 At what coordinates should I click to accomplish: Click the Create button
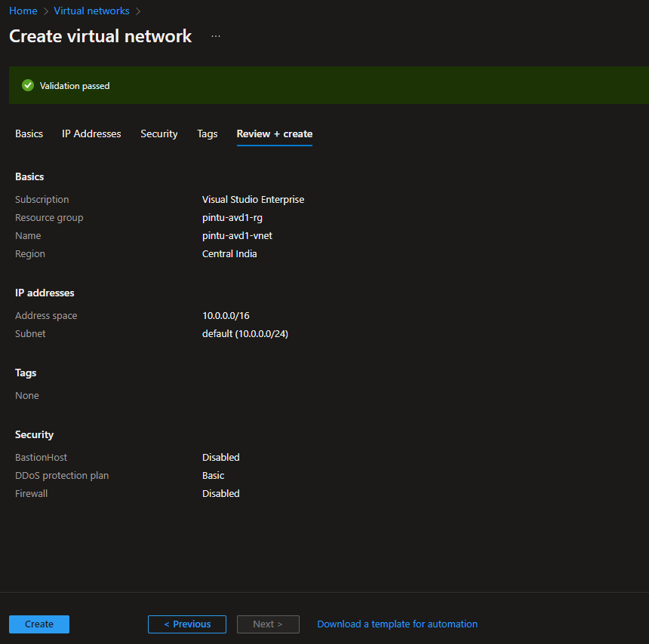(39, 624)
